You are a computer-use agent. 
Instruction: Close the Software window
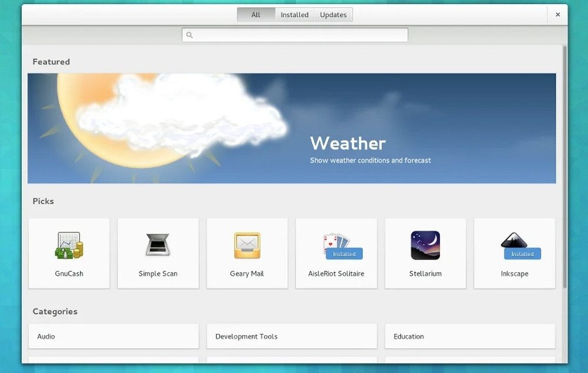557,15
